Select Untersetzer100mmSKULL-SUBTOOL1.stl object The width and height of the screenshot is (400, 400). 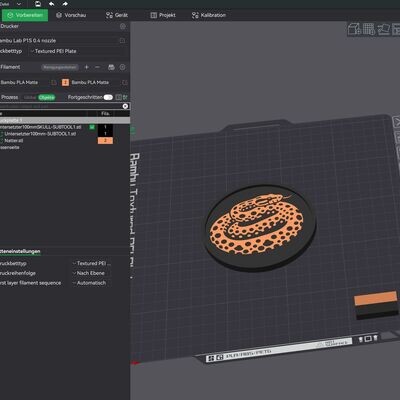(x=41, y=127)
